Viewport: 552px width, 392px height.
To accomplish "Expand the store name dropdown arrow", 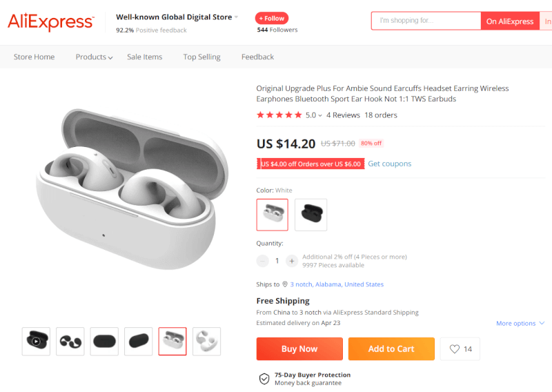I will 236,17.
